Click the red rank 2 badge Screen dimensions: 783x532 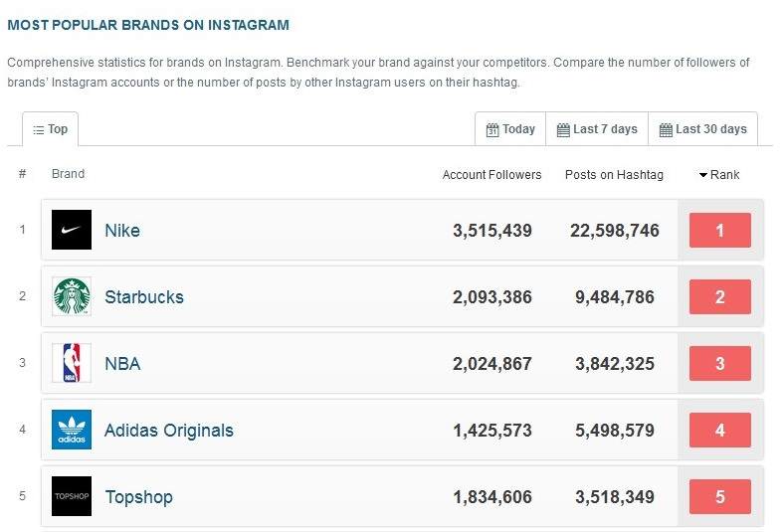pos(720,297)
